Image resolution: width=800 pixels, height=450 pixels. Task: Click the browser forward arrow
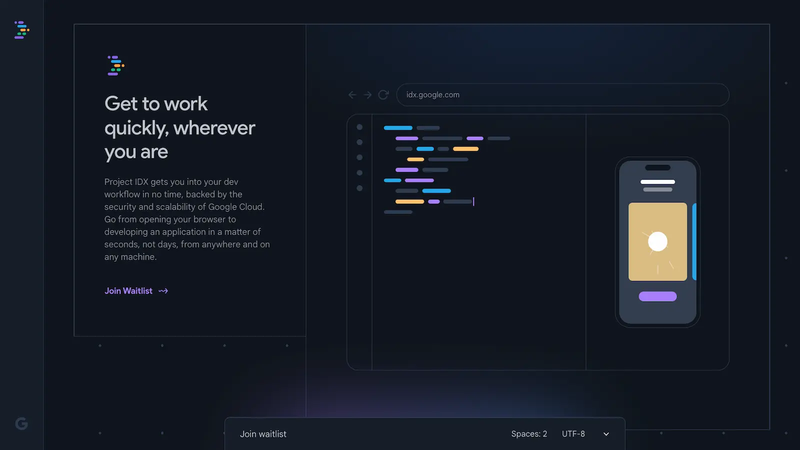point(367,95)
